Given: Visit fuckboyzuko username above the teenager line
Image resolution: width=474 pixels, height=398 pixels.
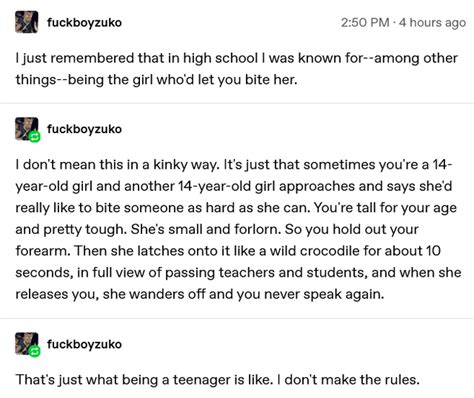Looking at the screenshot, I should tap(84, 344).
